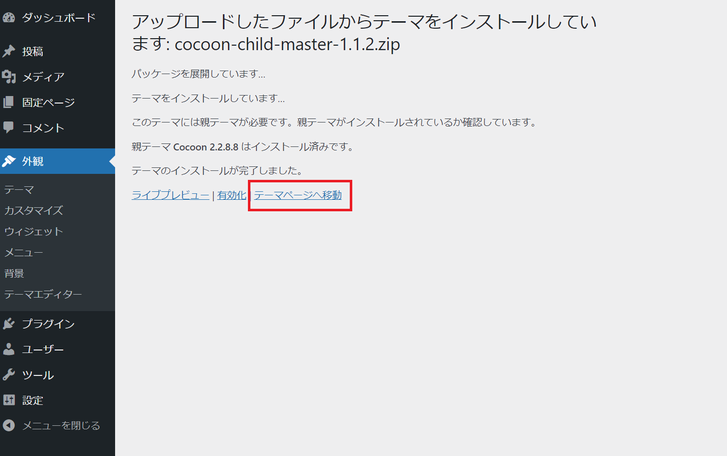The width and height of the screenshot is (727, 456).
Task: Click the plugin icon beside プラグイン
Action: (x=9, y=324)
